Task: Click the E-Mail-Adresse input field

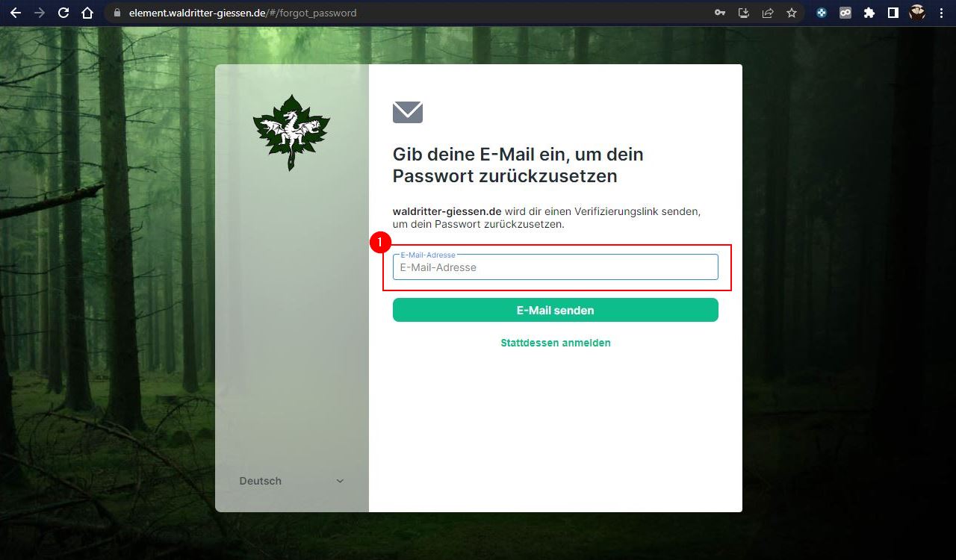Action: 556,267
